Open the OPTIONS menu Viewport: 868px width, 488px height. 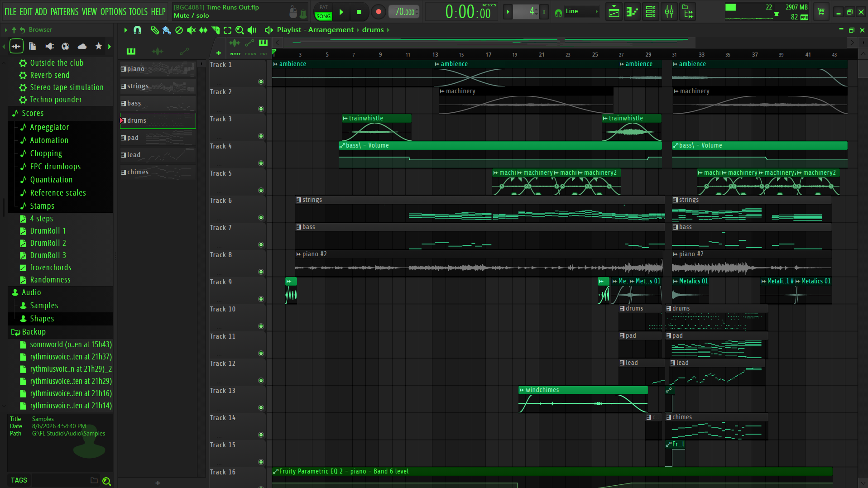click(x=113, y=12)
